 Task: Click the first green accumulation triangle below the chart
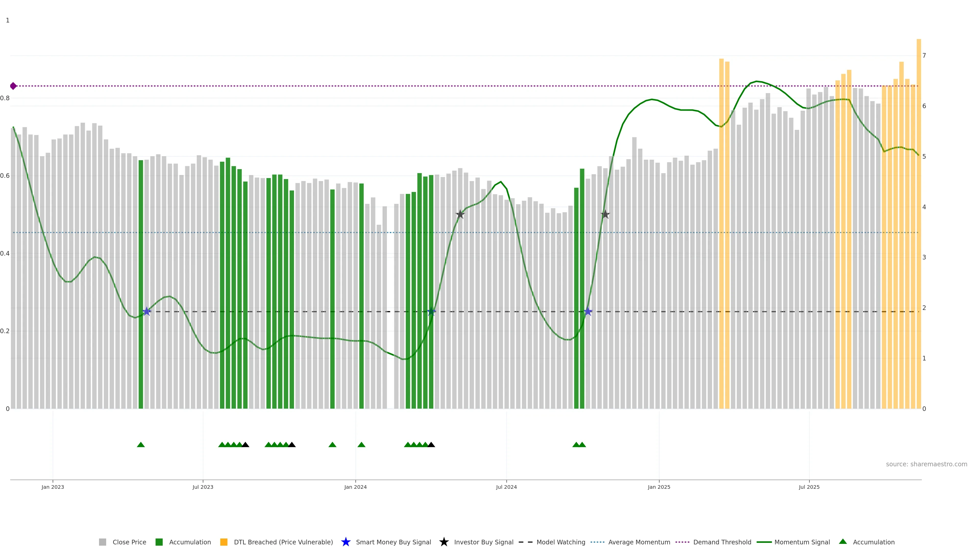[141, 445]
